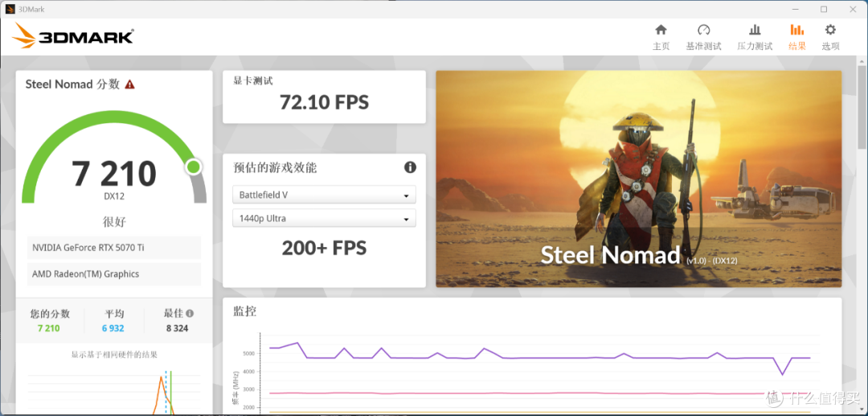
Task: Click the best score 8 324
Action: 177,328
